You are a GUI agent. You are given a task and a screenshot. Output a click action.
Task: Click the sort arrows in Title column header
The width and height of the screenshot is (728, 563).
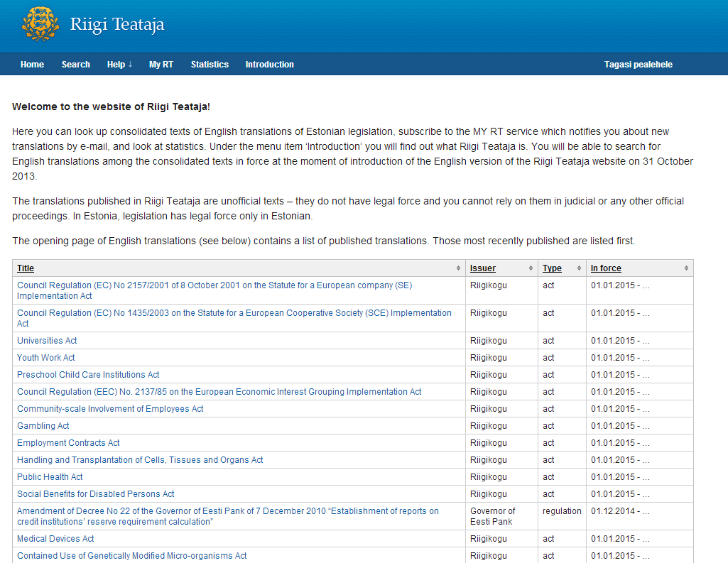(x=458, y=268)
